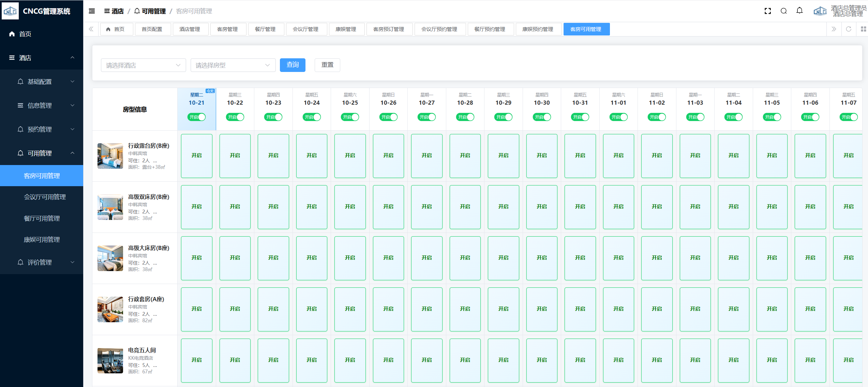Click the refresh page icon
The image size is (868, 387).
tap(849, 29)
